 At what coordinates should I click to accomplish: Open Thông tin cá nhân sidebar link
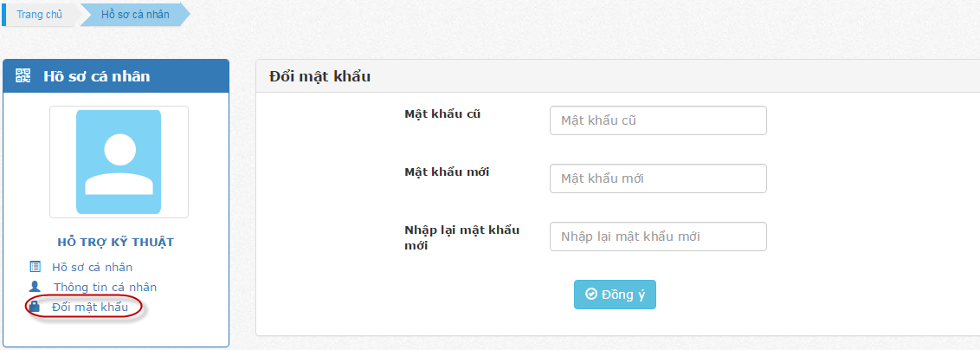105,288
